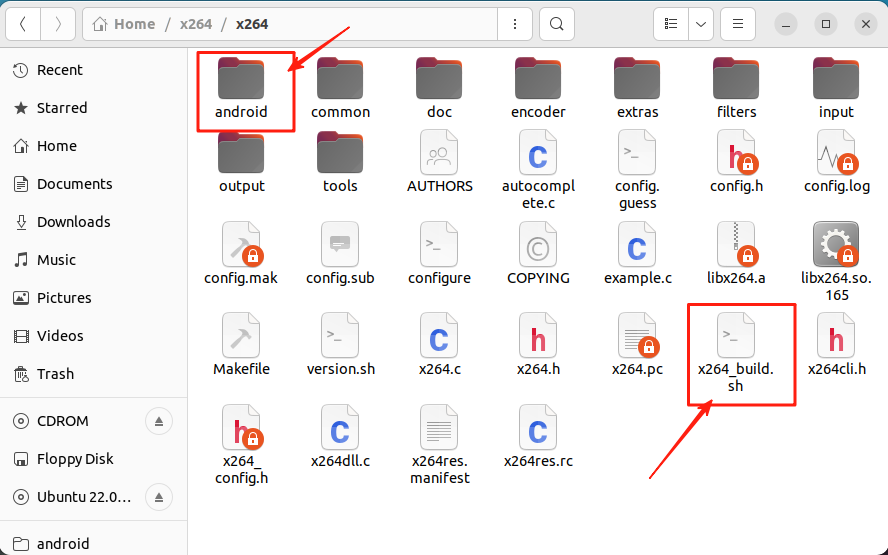Click Home in the path bar
This screenshot has height=555, width=888.
pyautogui.click(x=124, y=24)
